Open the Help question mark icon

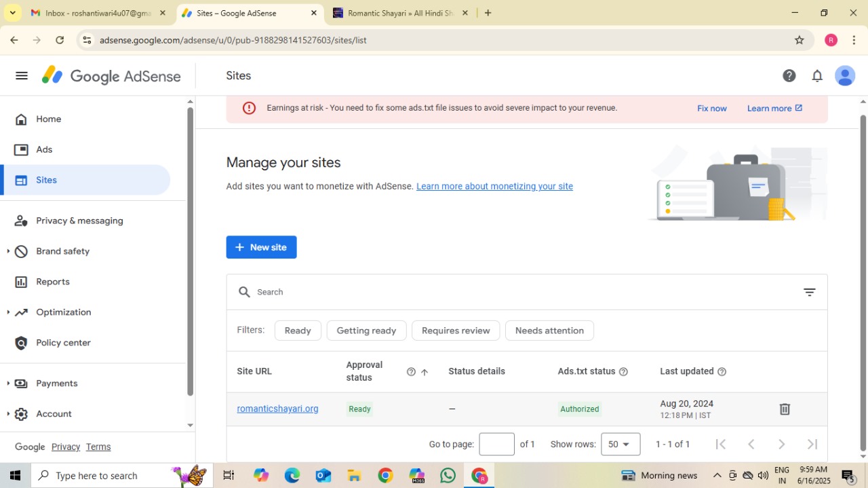tap(789, 76)
